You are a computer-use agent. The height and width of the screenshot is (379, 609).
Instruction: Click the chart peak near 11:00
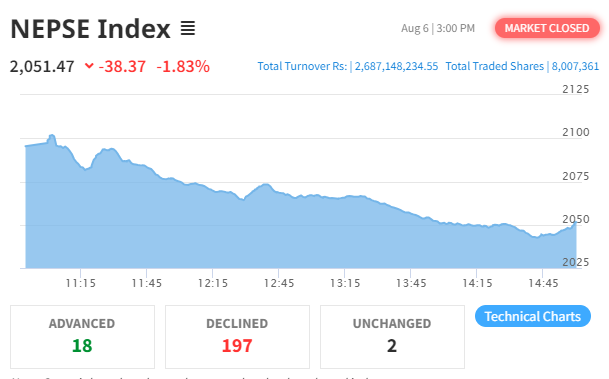(x=52, y=136)
